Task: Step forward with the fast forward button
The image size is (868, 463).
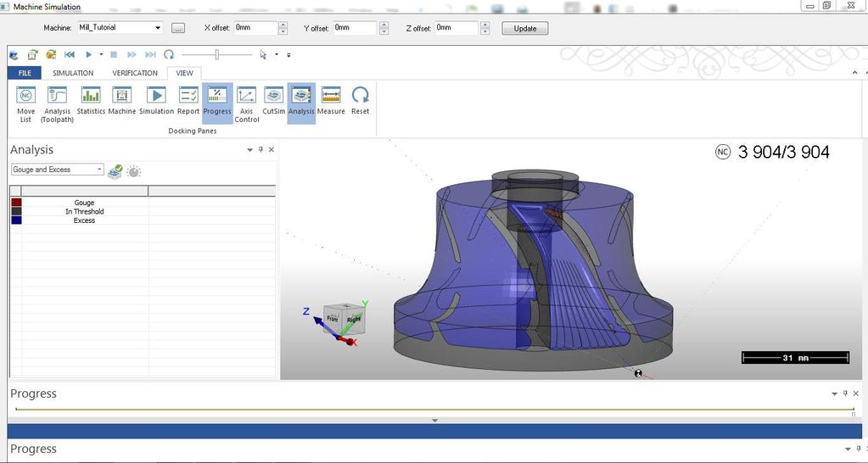Action: pyautogui.click(x=132, y=54)
